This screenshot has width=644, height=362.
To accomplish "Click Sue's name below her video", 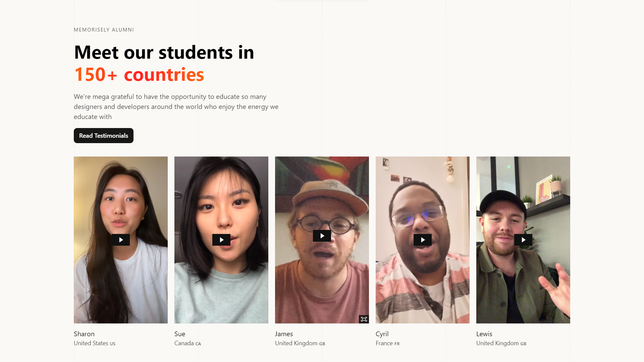I will (x=180, y=334).
